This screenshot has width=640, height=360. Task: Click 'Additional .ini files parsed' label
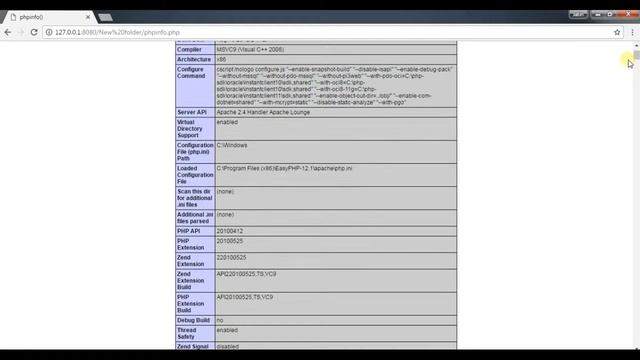pyautogui.click(x=195, y=218)
